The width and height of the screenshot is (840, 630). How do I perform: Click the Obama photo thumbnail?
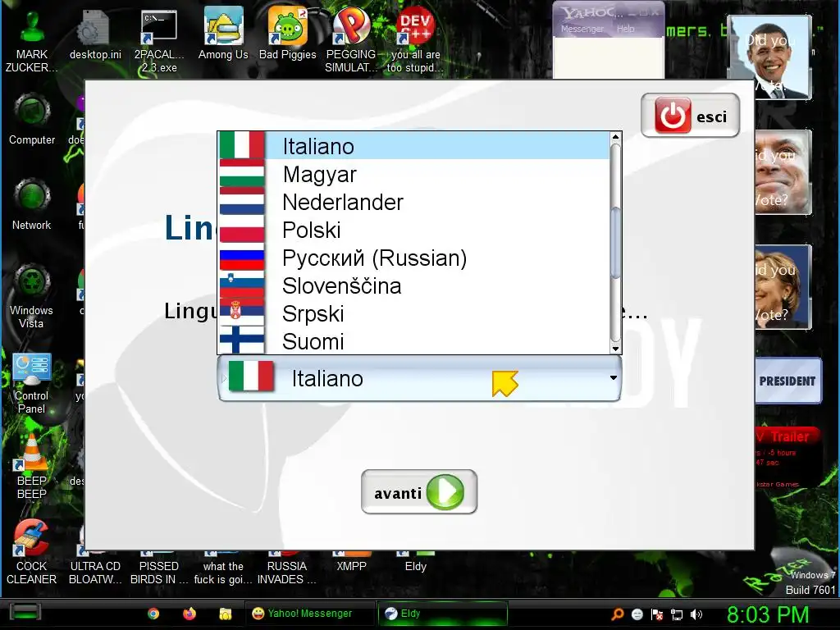point(770,57)
